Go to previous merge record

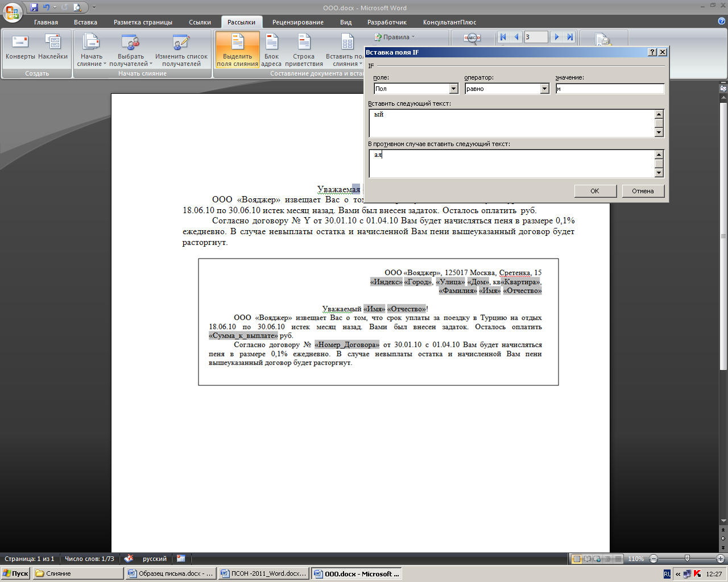coord(516,37)
